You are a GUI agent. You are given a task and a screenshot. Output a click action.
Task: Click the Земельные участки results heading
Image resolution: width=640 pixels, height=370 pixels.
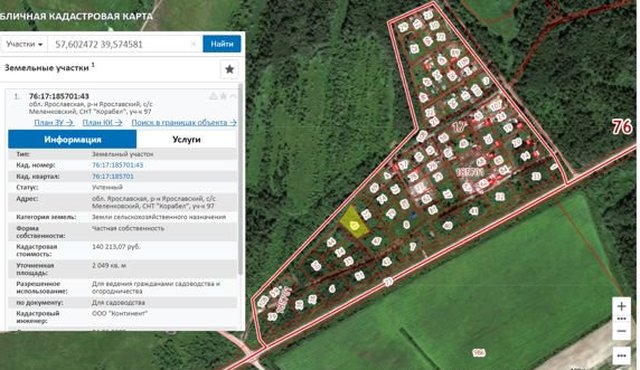[x=47, y=68]
